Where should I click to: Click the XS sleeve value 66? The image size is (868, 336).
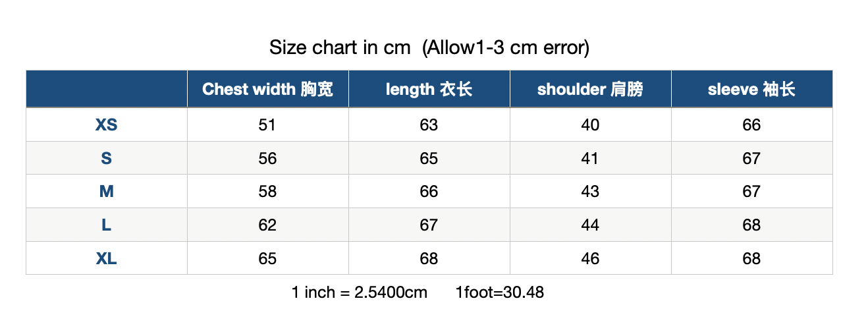coord(751,125)
